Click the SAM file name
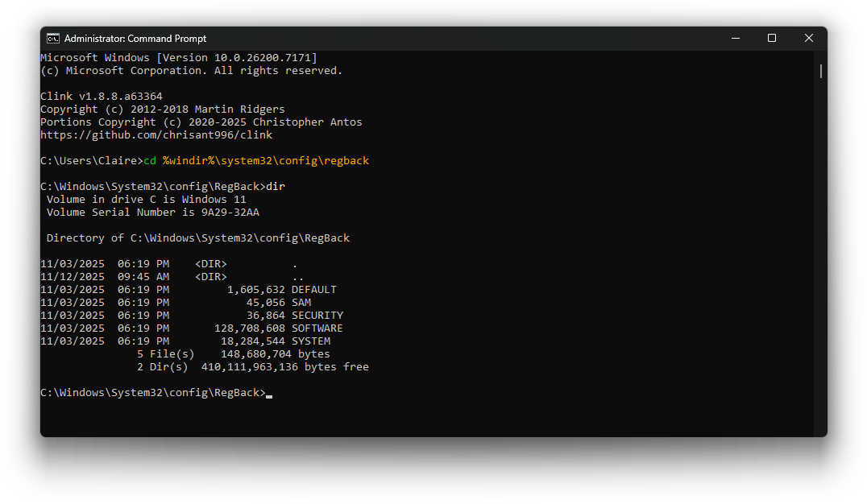The width and height of the screenshot is (867, 504). point(301,302)
